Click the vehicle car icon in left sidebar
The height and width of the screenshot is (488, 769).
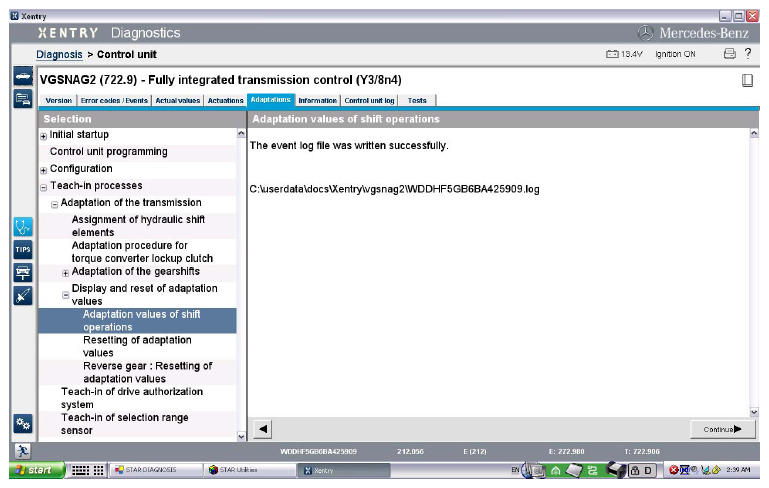[x=22, y=77]
